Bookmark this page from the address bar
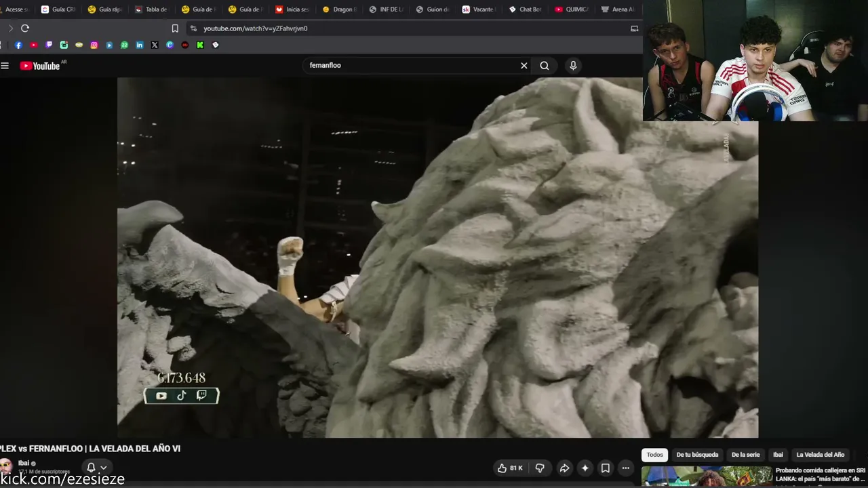Screen dimensions: 868x488 point(175,28)
